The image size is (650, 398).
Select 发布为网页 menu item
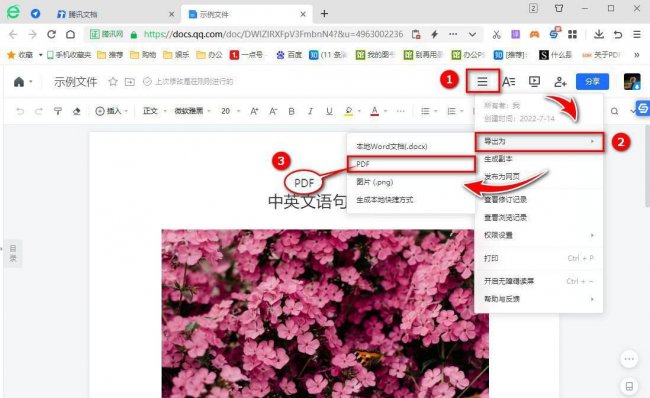pyautogui.click(x=539, y=177)
